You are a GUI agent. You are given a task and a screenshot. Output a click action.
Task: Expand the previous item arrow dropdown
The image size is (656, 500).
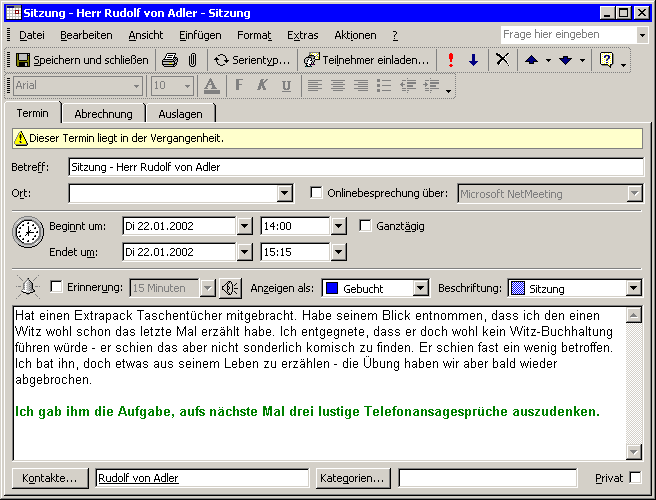click(x=548, y=60)
